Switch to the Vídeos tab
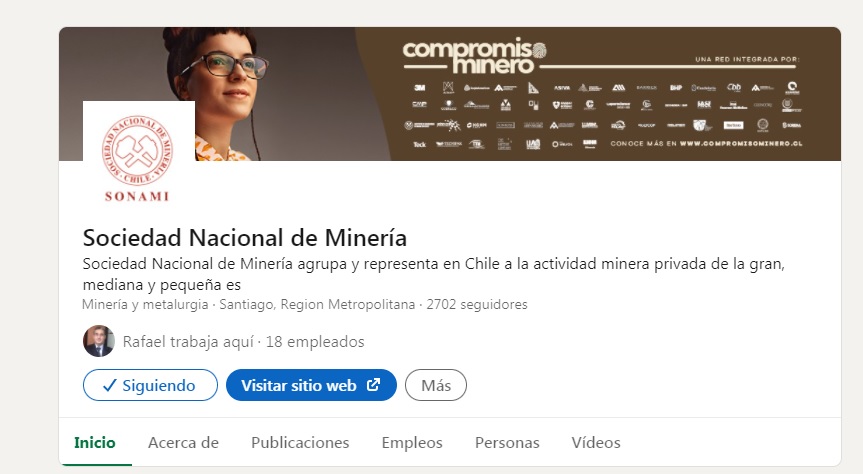This screenshot has height=474, width=863. click(596, 443)
